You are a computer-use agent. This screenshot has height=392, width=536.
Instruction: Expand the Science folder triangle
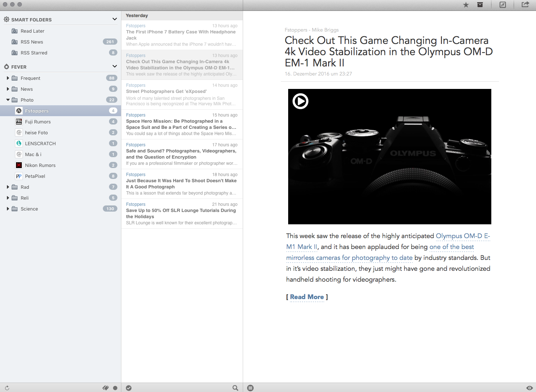pos(8,209)
